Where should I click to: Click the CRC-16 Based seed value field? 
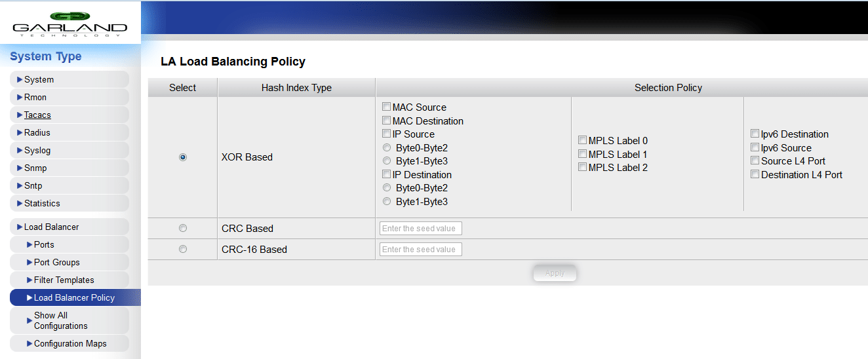[x=421, y=250]
